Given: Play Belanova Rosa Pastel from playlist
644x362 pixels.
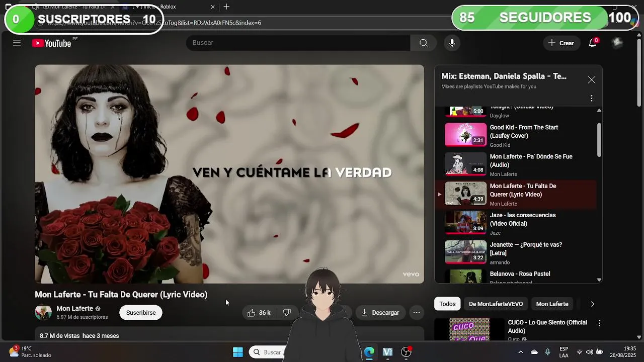Looking at the screenshot, I should point(516,276).
